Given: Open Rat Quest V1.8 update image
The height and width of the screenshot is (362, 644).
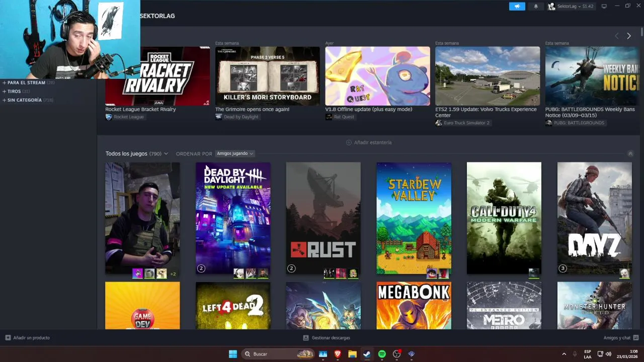Looking at the screenshot, I should (377, 76).
